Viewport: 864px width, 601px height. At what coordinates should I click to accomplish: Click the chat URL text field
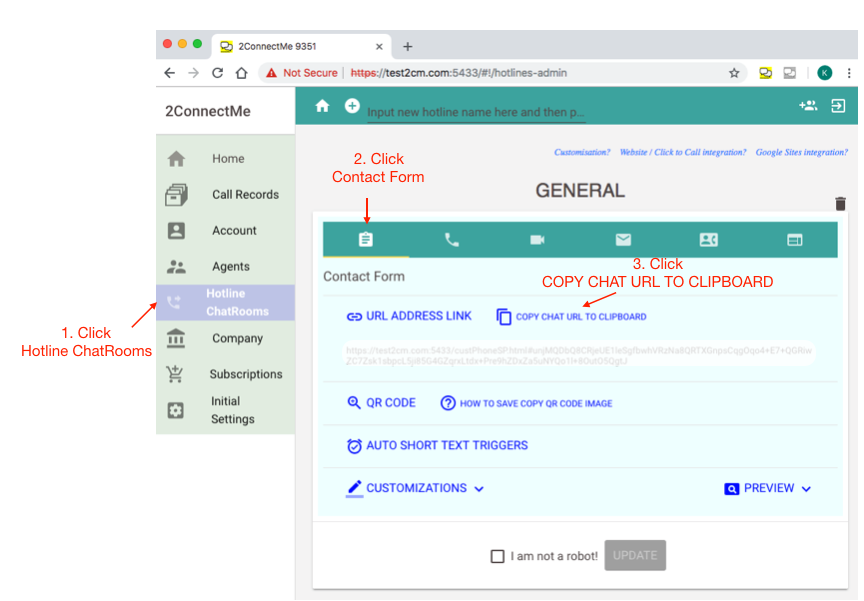pyautogui.click(x=579, y=355)
